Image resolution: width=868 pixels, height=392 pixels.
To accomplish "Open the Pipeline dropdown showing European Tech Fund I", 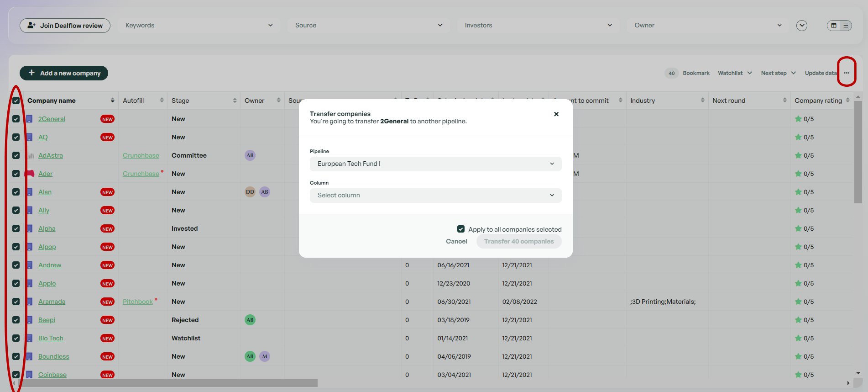I will point(436,164).
